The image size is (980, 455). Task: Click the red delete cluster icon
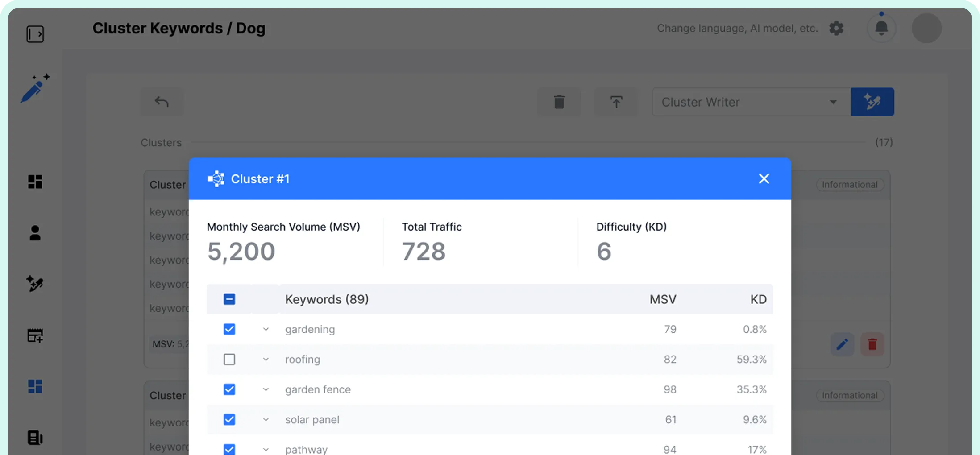click(x=872, y=344)
